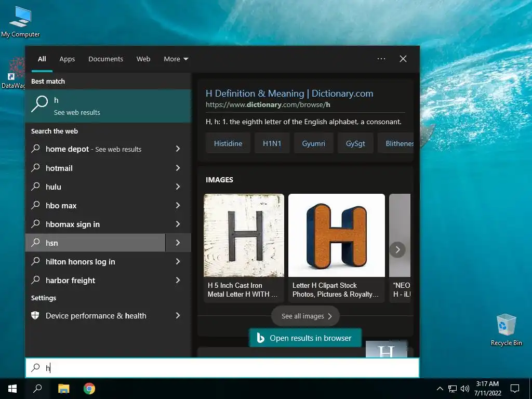Image resolution: width=532 pixels, height=399 pixels.
Task: Select best match 'h' web results
Action: click(x=108, y=106)
